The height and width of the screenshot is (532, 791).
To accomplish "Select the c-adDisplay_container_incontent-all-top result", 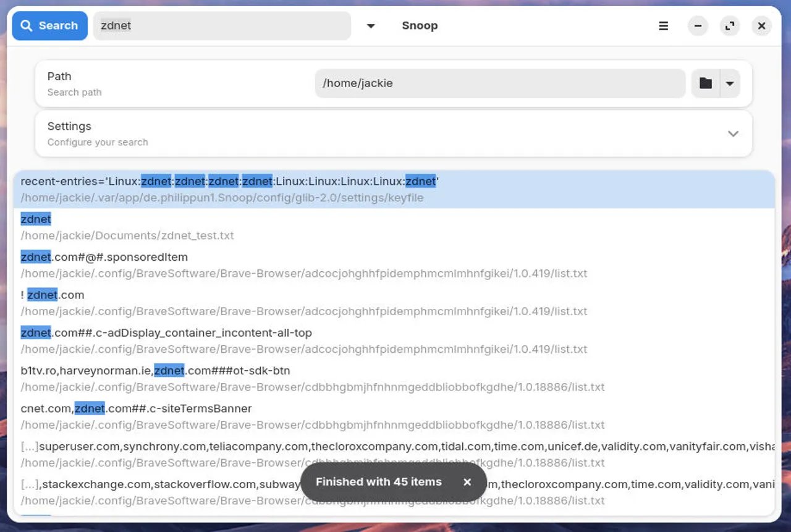I will pos(394,340).
